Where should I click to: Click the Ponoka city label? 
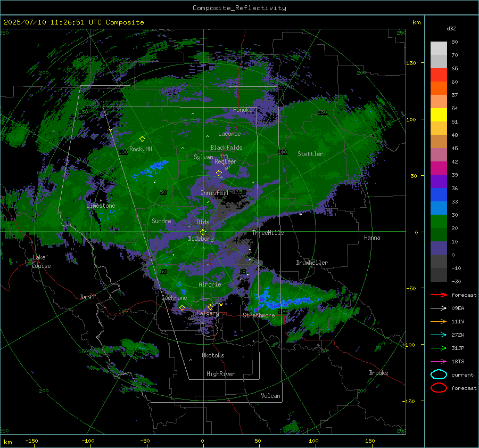click(243, 110)
